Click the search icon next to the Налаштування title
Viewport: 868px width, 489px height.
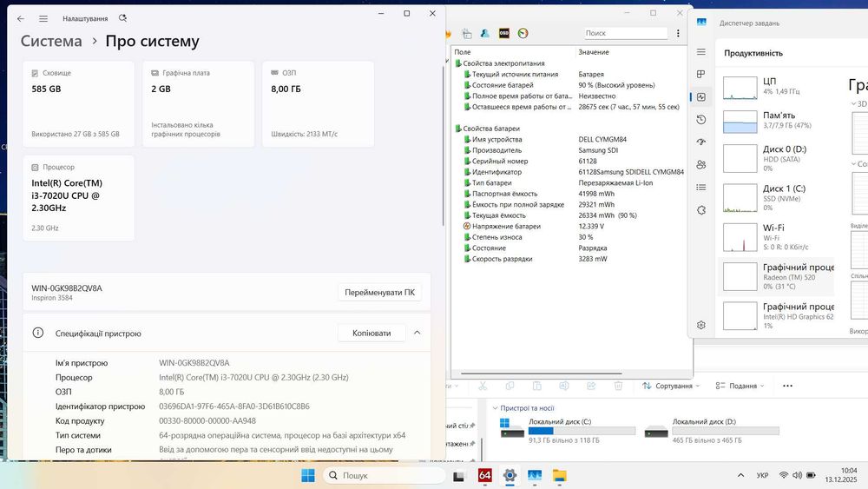[x=123, y=18]
